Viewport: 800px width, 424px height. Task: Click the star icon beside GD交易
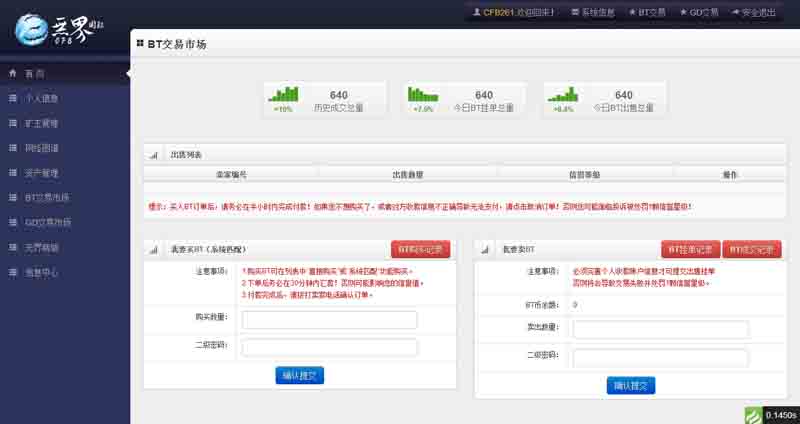(683, 12)
